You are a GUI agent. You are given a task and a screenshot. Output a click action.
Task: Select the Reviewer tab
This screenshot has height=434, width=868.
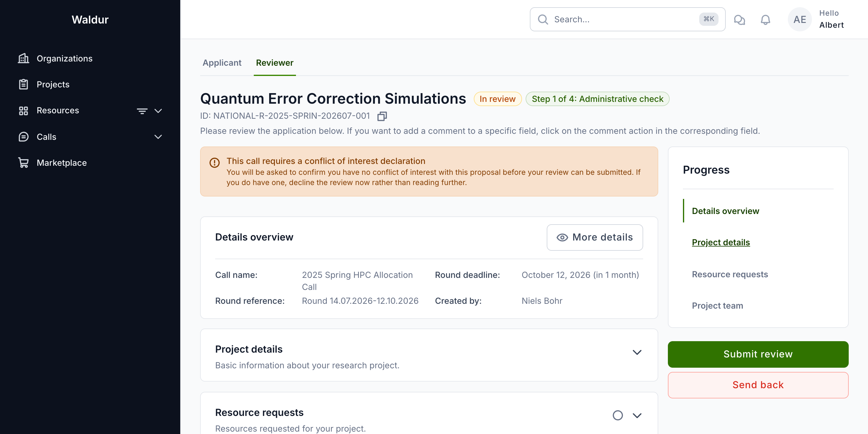pyautogui.click(x=275, y=63)
